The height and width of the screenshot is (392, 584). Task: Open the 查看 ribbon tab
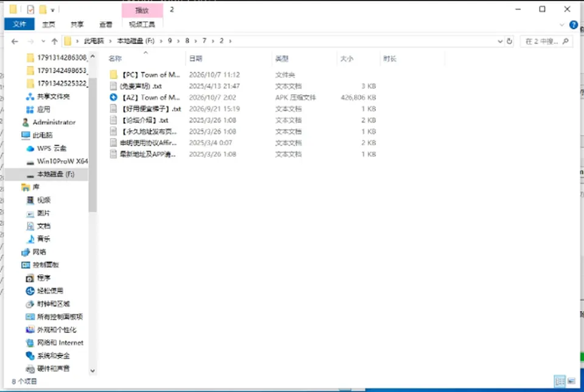[105, 24]
